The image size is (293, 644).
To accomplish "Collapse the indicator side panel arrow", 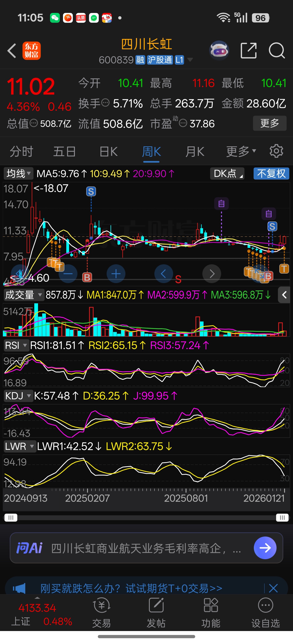I will click(x=284, y=295).
